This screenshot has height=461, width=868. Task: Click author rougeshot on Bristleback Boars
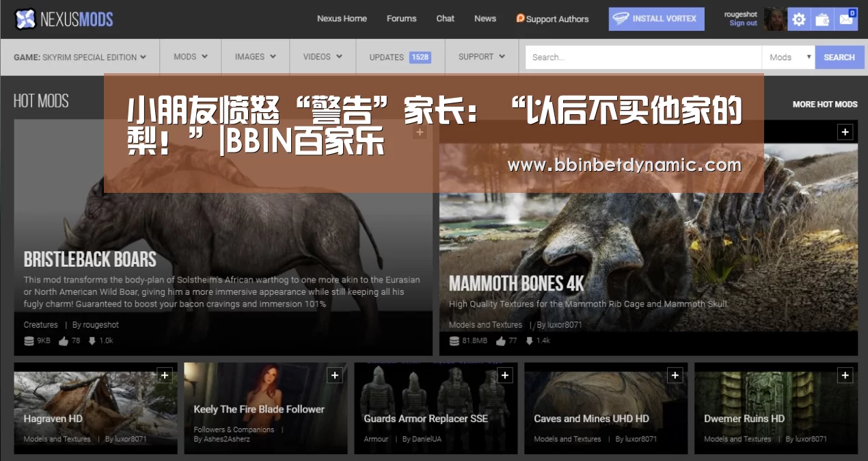101,325
